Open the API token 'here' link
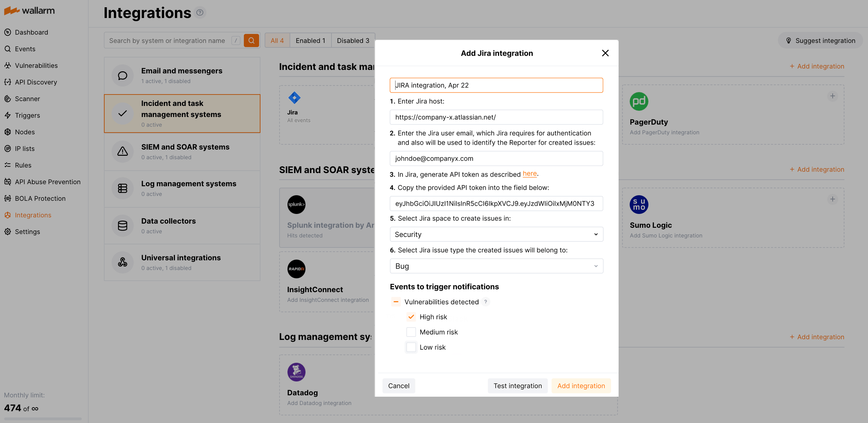The height and width of the screenshot is (423, 868). [529, 174]
